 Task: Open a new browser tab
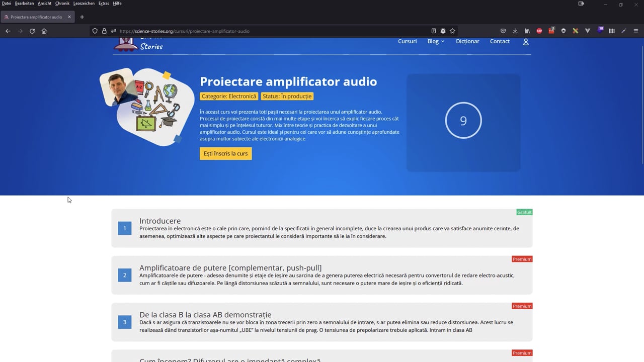pos(82,17)
